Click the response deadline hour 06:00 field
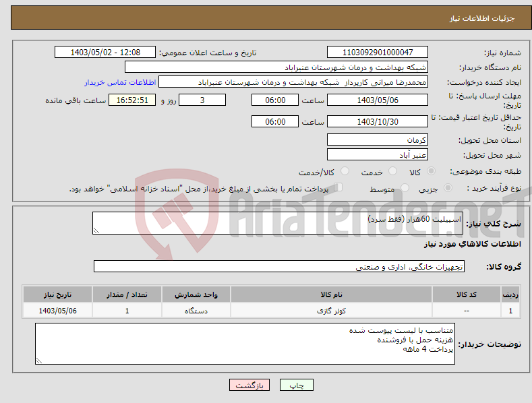Viewport: 532px width, 403px height. click(x=275, y=100)
